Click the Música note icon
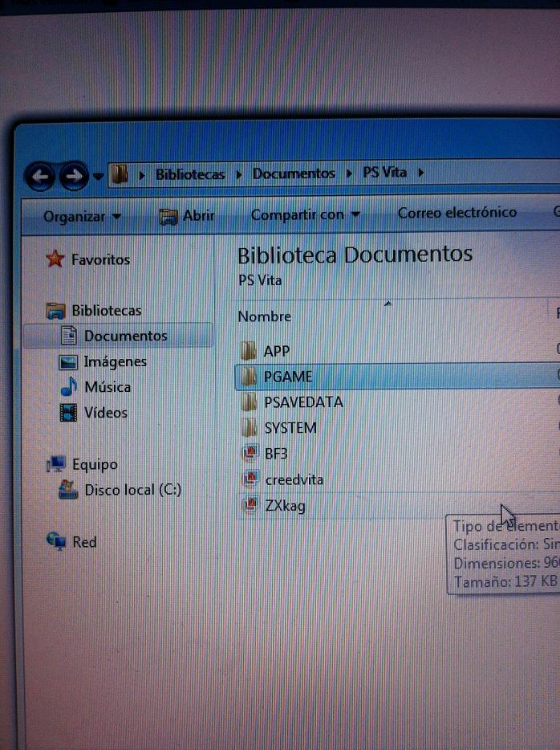Image resolution: width=560 pixels, height=750 pixels. pyautogui.click(x=69, y=386)
